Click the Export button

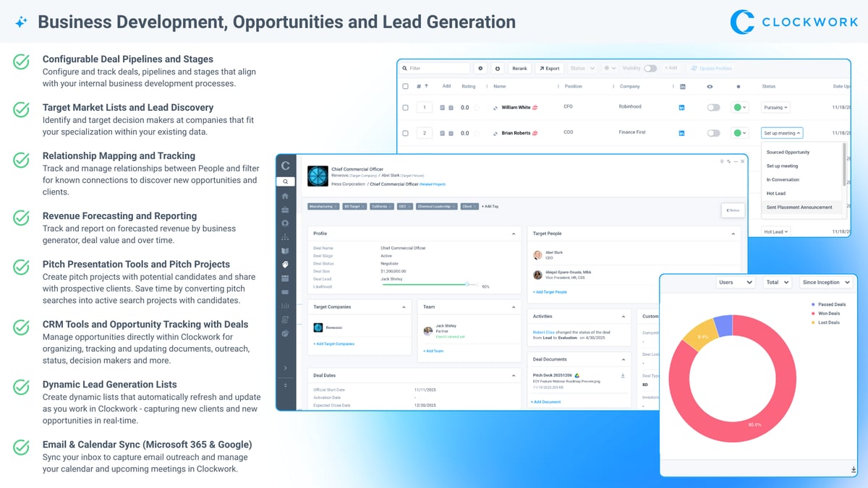[549, 69]
